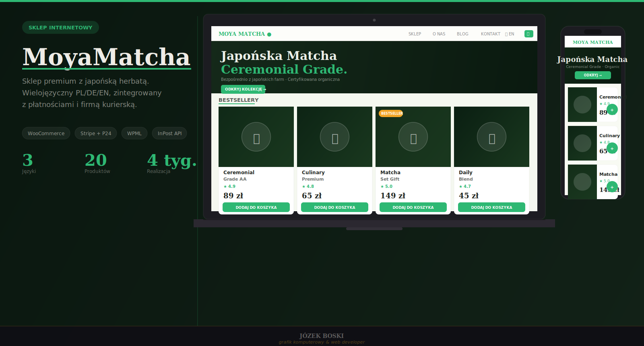The height and width of the screenshot is (346, 644).
Task: Click the 89 zł price
Action: click(x=233, y=196)
